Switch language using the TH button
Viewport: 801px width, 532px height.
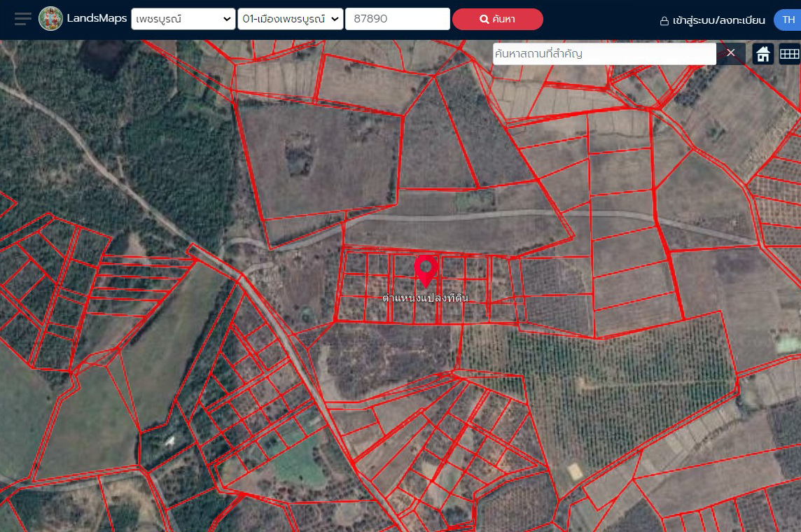788,20
